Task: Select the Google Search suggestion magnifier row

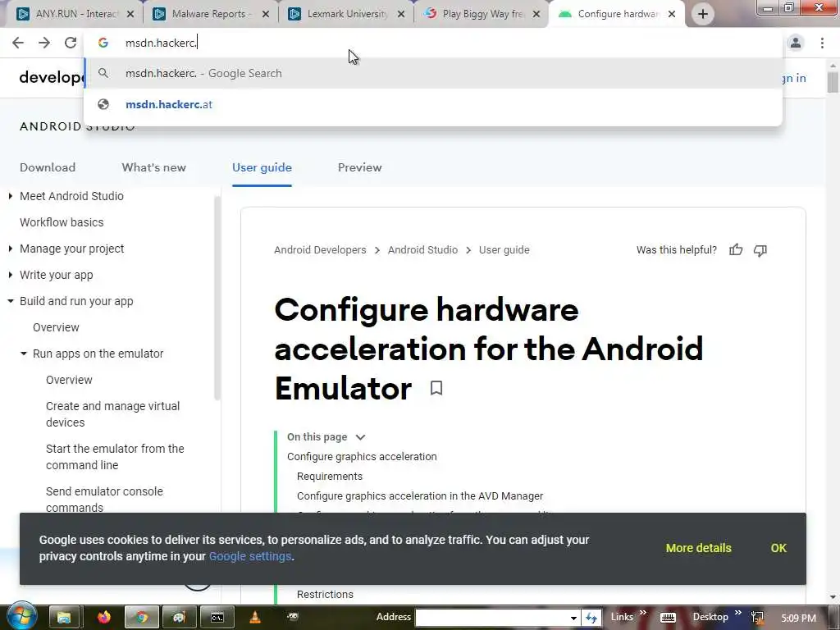Action: point(433,73)
